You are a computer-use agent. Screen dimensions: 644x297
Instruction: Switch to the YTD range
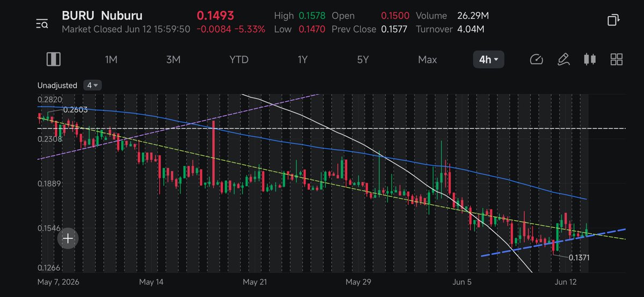pyautogui.click(x=239, y=60)
